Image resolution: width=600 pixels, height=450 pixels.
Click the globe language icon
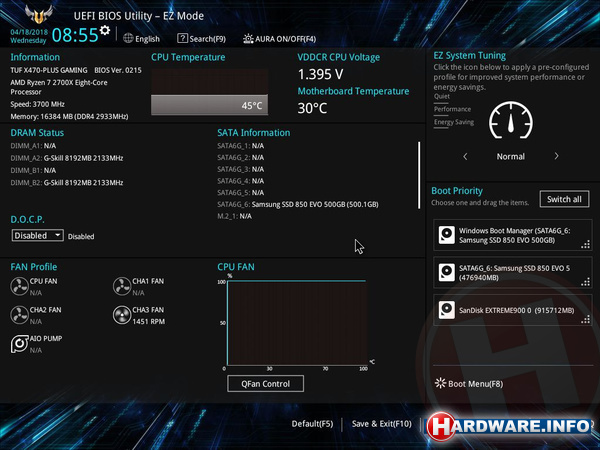coord(128,38)
